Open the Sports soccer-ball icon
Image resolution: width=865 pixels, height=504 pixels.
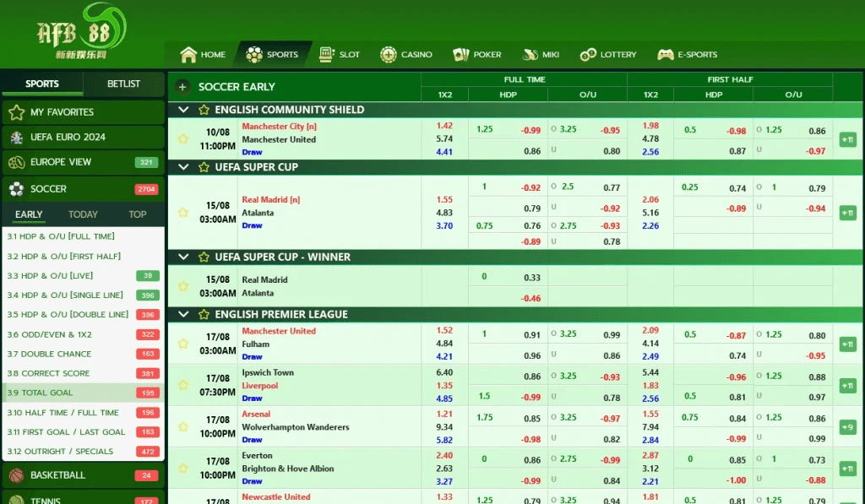coord(253,55)
